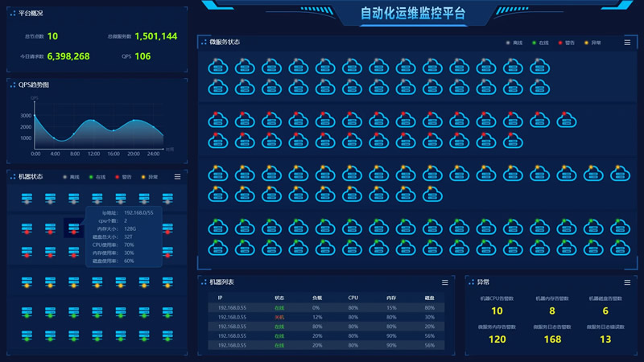644x362 pixels.
Task: Click the 机器磁盘告警数 value 6
Action: pos(605,311)
